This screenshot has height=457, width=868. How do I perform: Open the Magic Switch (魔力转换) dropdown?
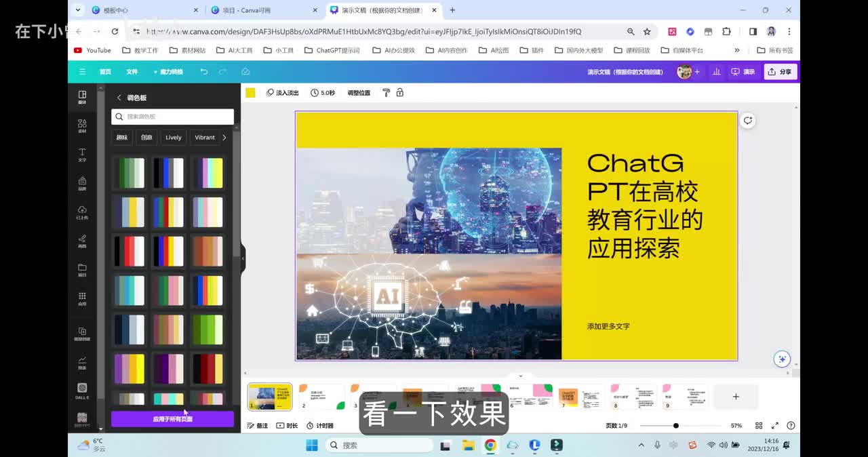(x=168, y=72)
